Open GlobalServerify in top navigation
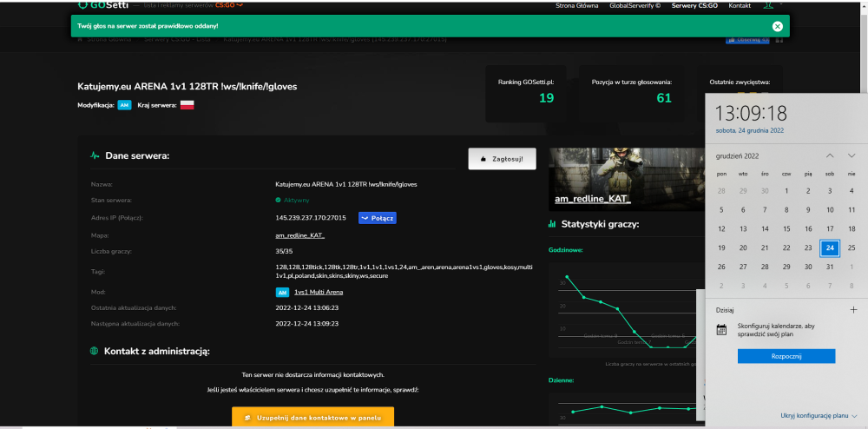868x429 pixels. tap(635, 5)
